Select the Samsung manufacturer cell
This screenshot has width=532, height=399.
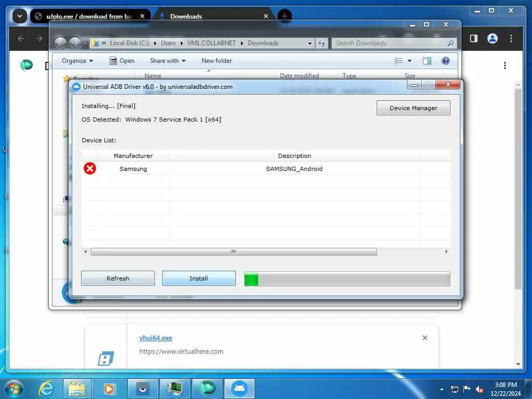click(133, 169)
